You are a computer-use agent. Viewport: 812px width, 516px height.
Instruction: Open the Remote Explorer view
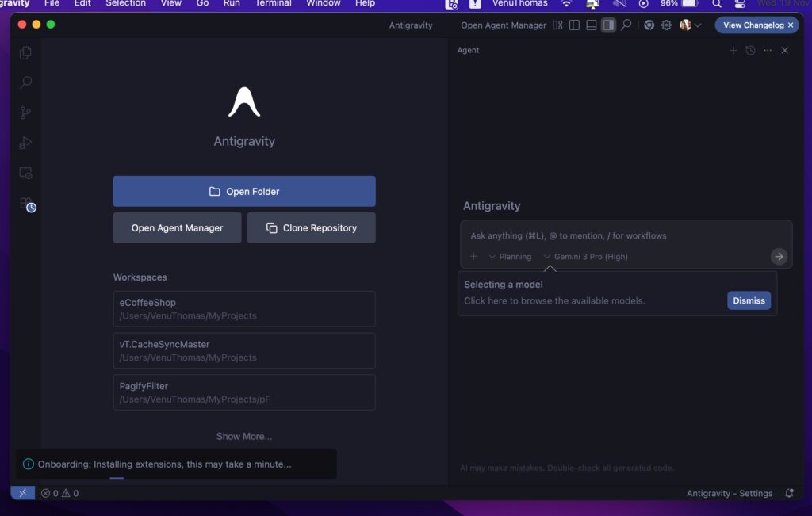coord(25,173)
